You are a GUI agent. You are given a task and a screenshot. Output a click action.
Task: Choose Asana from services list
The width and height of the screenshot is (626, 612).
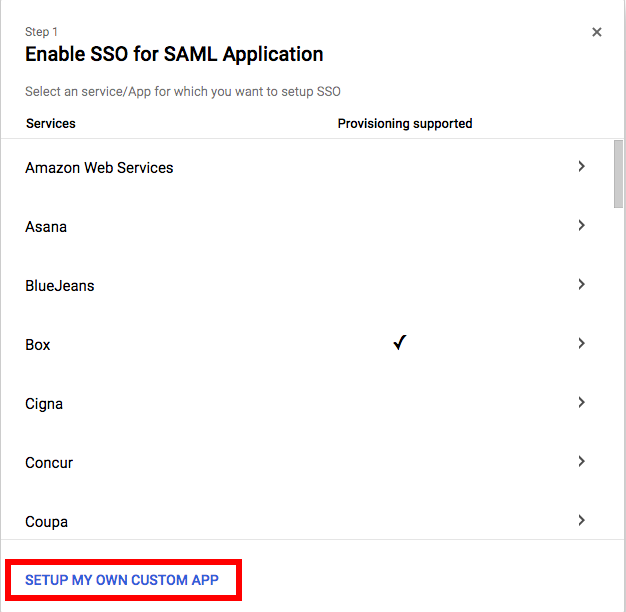(46, 227)
